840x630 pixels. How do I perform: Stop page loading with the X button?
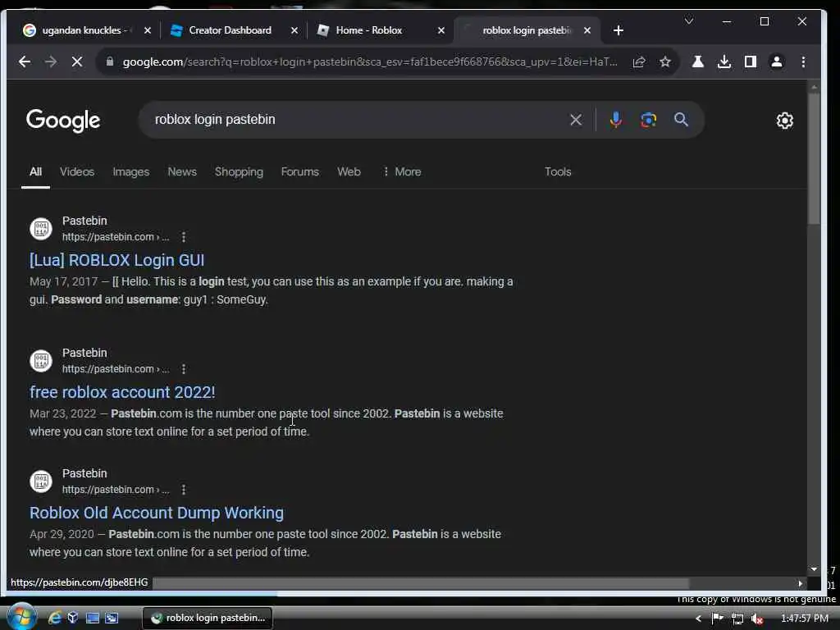pos(77,62)
